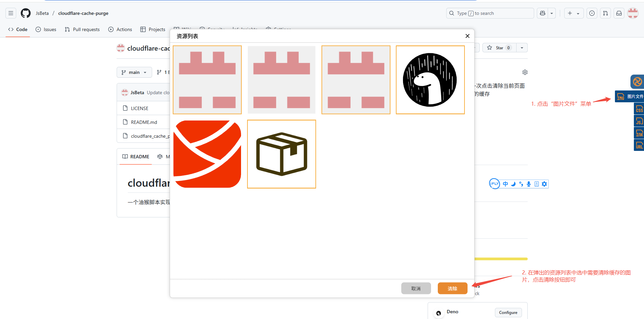Viewport: 644px width, 319px height.
Task: Toggle the Deno dinosaur image thumbnail
Action: (x=430, y=80)
